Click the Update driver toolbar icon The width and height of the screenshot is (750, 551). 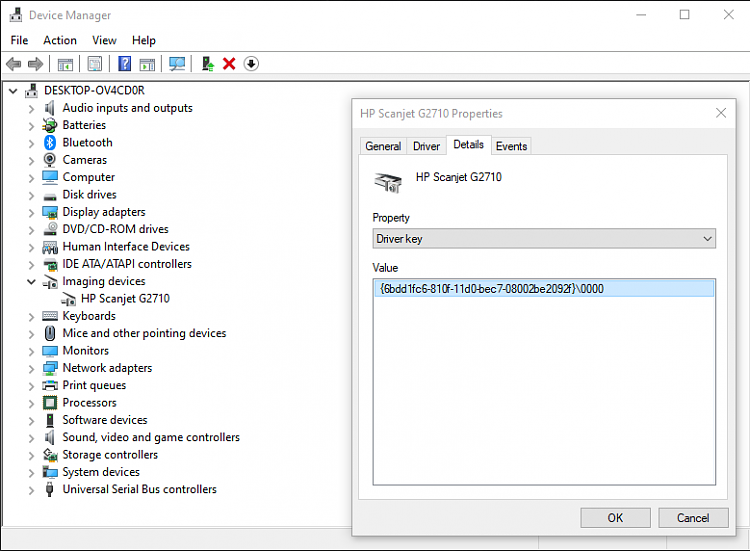[x=208, y=64]
